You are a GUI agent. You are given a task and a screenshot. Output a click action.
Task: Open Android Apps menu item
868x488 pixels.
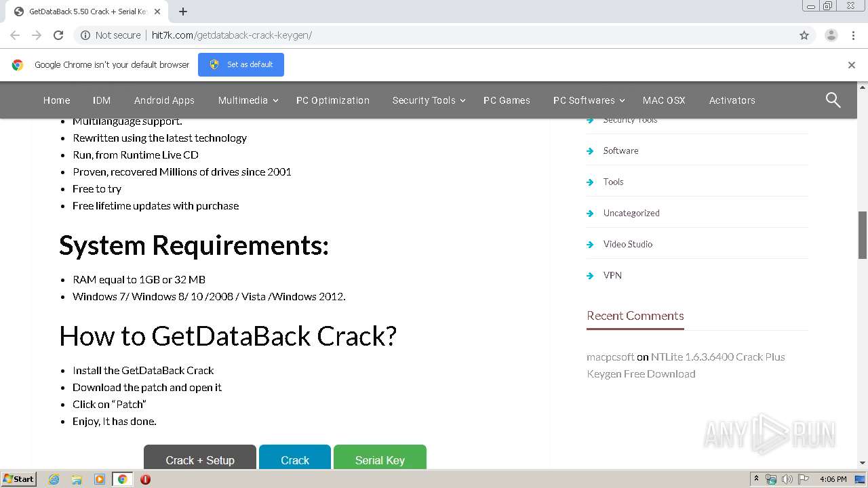click(x=164, y=100)
